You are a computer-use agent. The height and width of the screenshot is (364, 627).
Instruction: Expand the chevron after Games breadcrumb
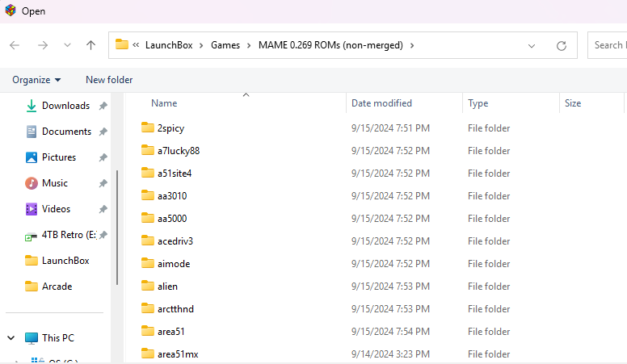click(x=249, y=45)
